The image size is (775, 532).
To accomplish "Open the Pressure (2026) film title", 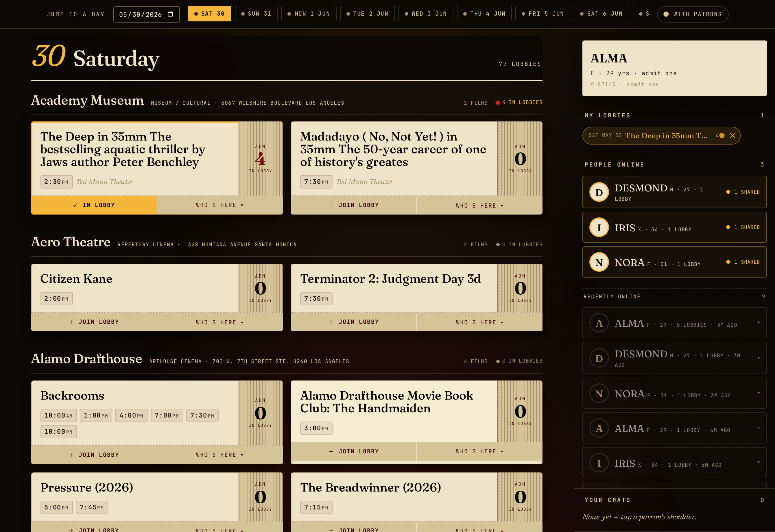I will tap(87, 488).
